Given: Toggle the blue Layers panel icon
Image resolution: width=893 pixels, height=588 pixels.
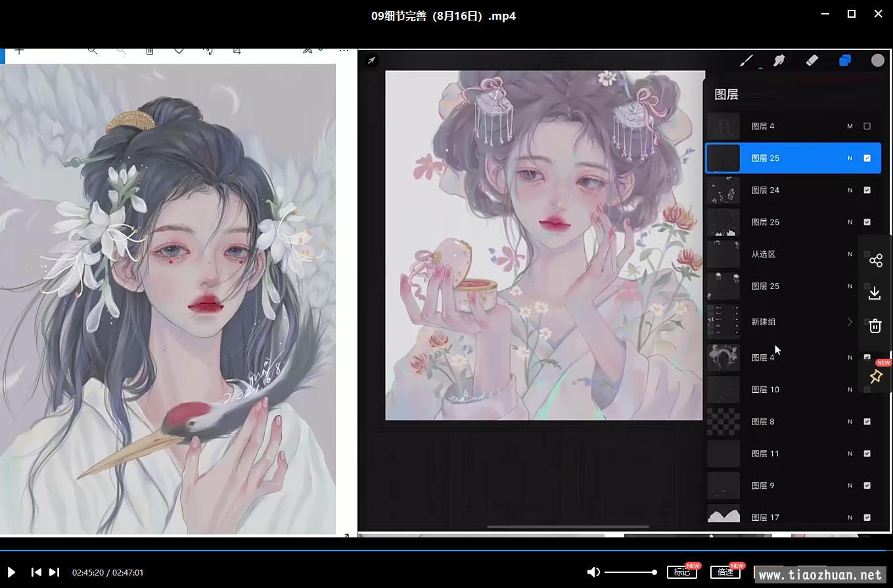Looking at the screenshot, I should point(845,60).
